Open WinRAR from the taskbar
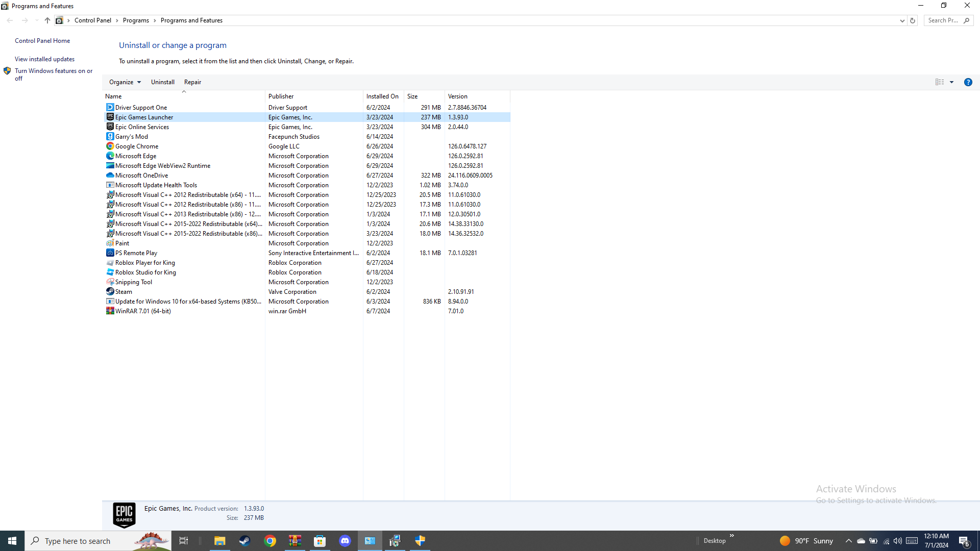Image resolution: width=980 pixels, height=551 pixels. (x=295, y=541)
